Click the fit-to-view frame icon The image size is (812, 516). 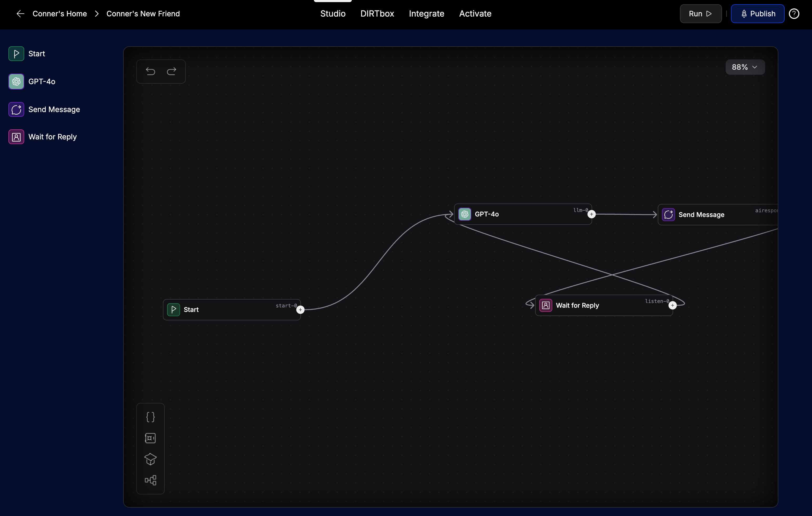click(x=151, y=438)
